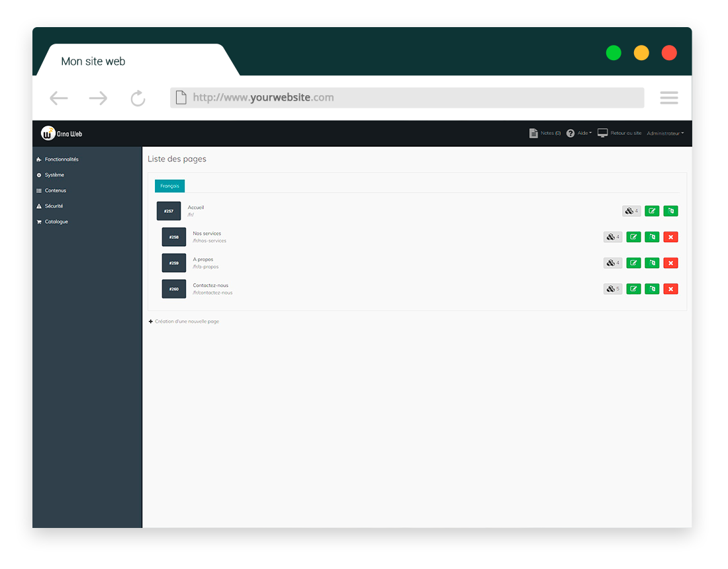Open the Aide help dropdown
This screenshot has width=728, height=569.
coord(579,133)
